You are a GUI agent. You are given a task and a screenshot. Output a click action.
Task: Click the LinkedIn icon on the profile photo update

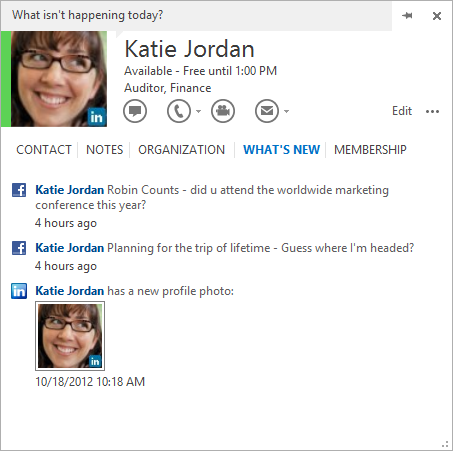[19, 291]
